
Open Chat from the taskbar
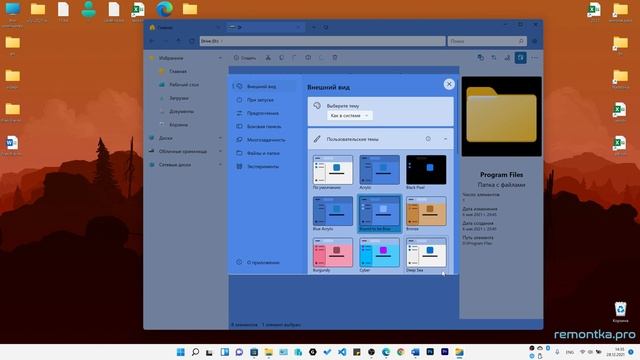tap(239, 352)
